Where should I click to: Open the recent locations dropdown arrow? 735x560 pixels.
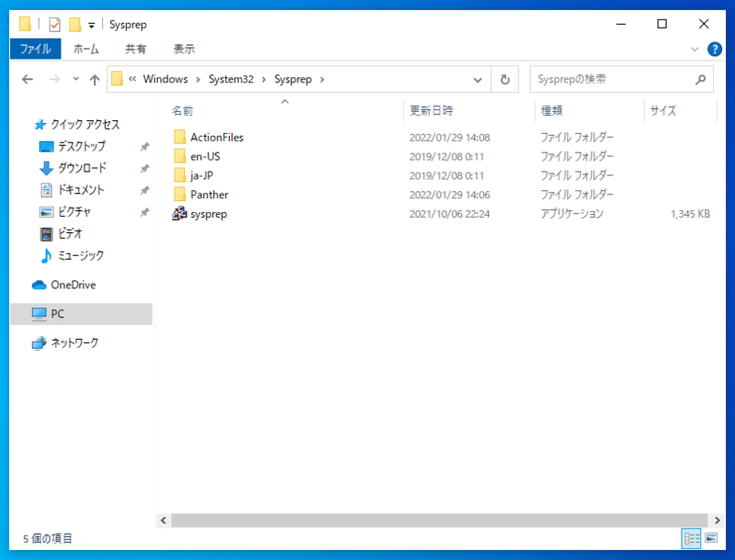76,80
